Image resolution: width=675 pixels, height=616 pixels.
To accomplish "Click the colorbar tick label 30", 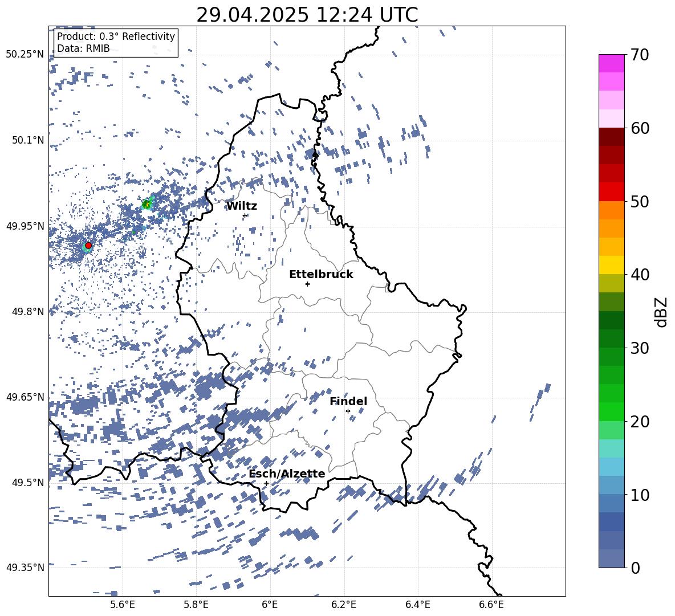I will click(x=640, y=348).
